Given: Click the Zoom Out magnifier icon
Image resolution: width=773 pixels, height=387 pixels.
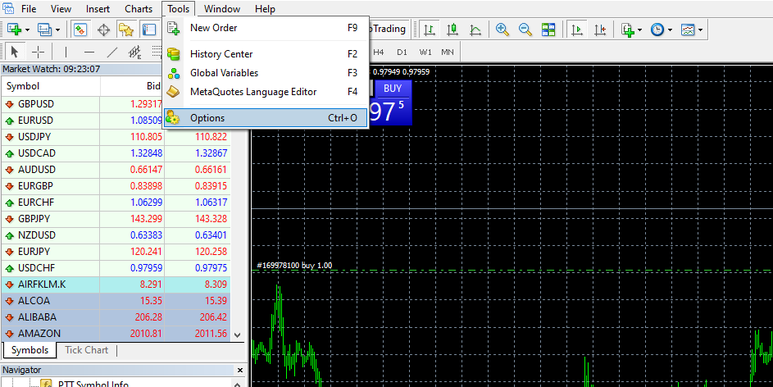Looking at the screenshot, I should (525, 30).
